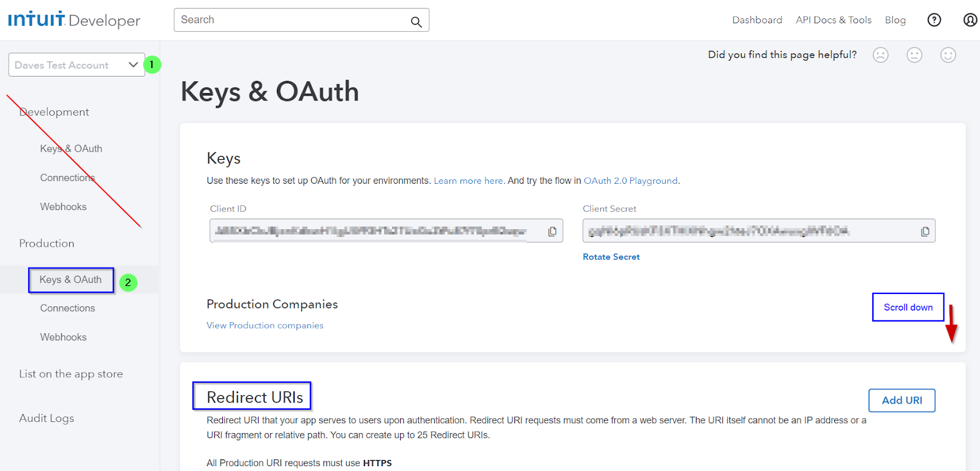Screen dimensions: 980x471
Task: Go to the Blog link
Action: 895,20
